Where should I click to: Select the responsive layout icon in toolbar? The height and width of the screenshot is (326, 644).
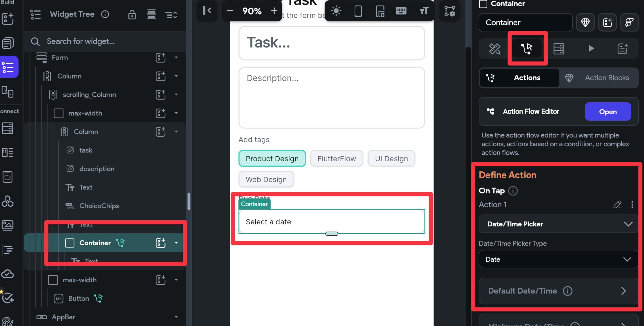tap(380, 10)
